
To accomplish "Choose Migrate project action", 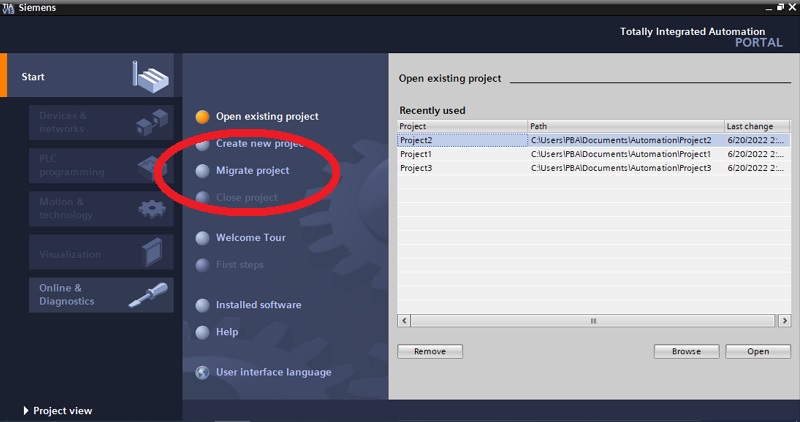I will tap(253, 170).
